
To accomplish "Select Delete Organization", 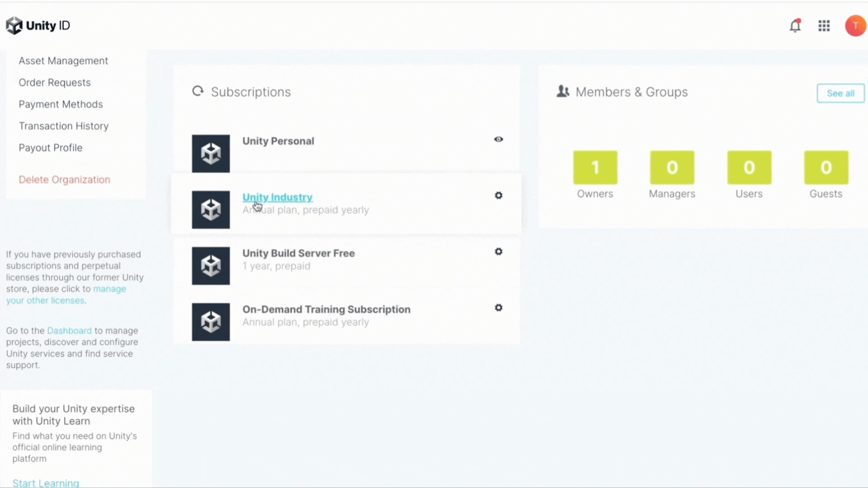I will click(64, 180).
